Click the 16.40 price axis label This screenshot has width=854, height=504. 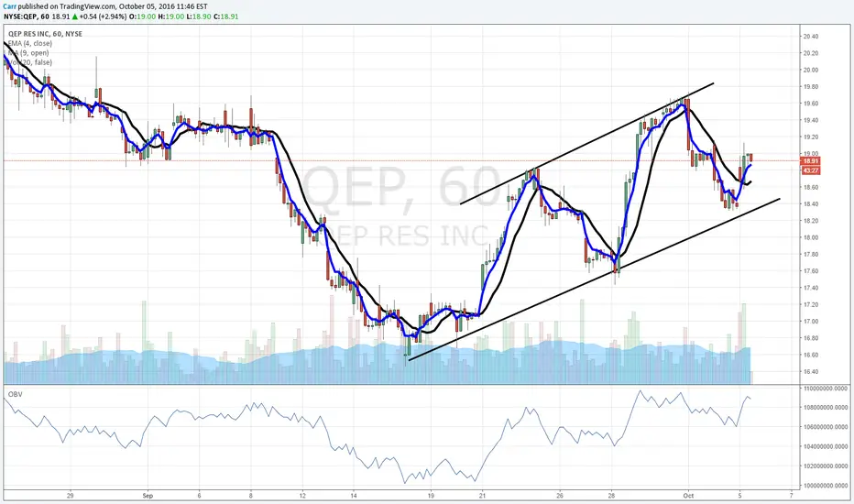810,372
